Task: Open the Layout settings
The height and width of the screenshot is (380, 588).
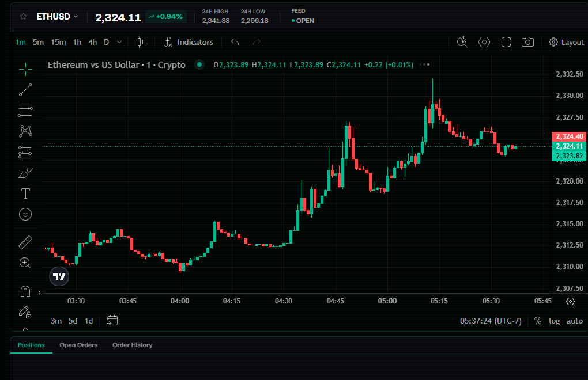Action: coord(566,42)
